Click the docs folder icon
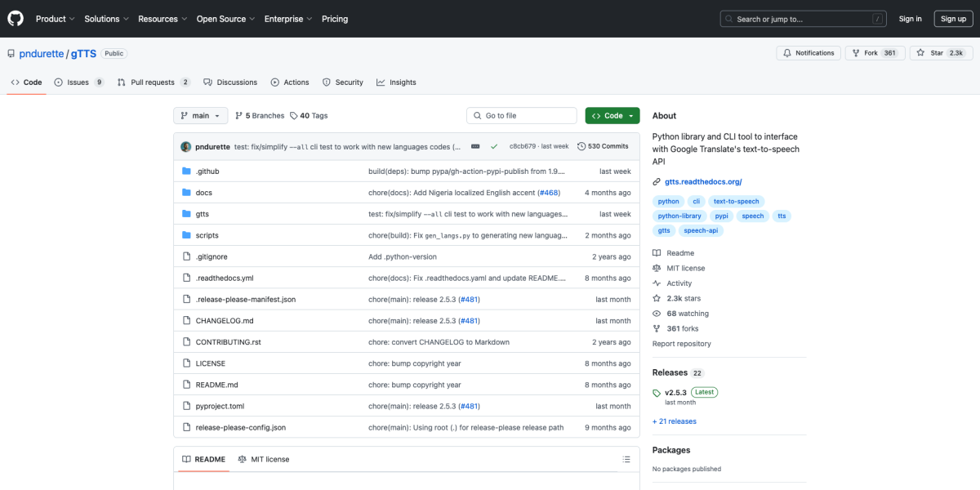 coord(186,193)
